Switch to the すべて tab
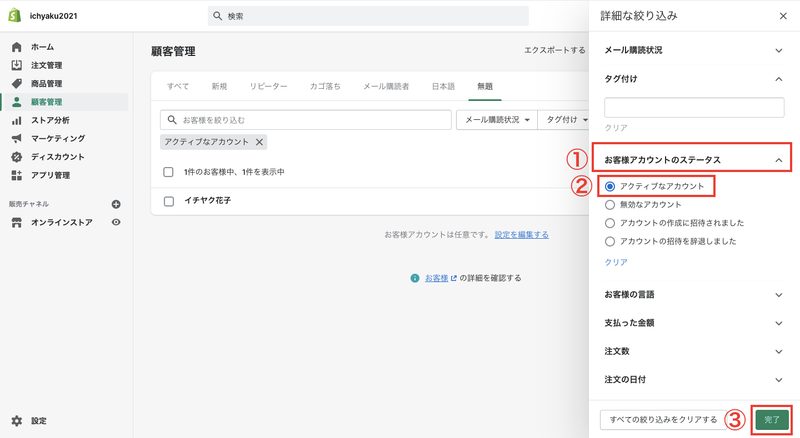The height and width of the screenshot is (438, 800). (178, 86)
